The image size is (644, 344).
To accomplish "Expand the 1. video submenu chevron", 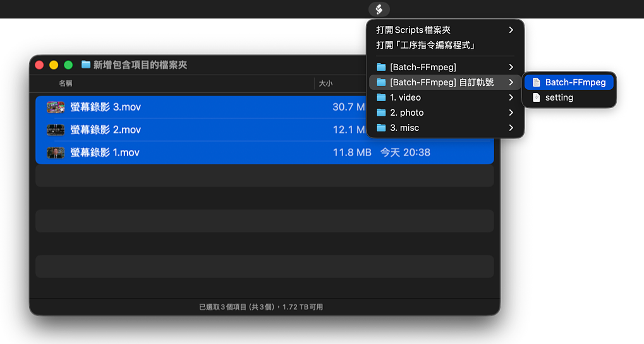I will [x=511, y=97].
